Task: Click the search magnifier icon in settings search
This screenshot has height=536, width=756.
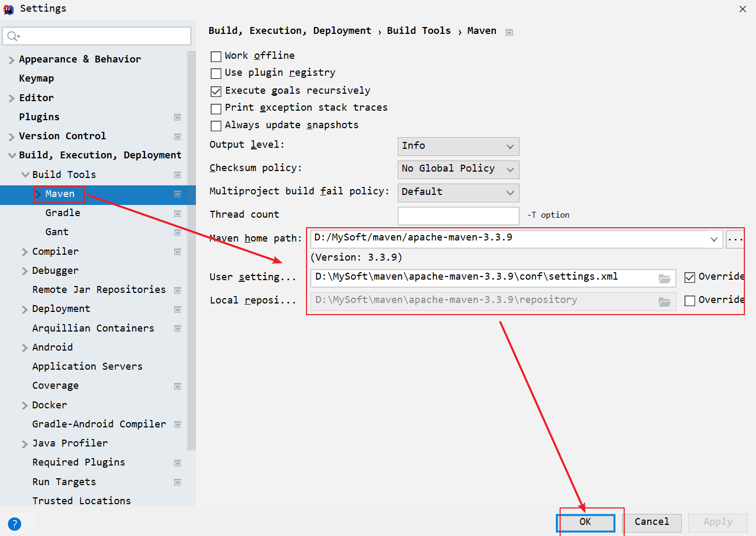Action: [x=13, y=36]
